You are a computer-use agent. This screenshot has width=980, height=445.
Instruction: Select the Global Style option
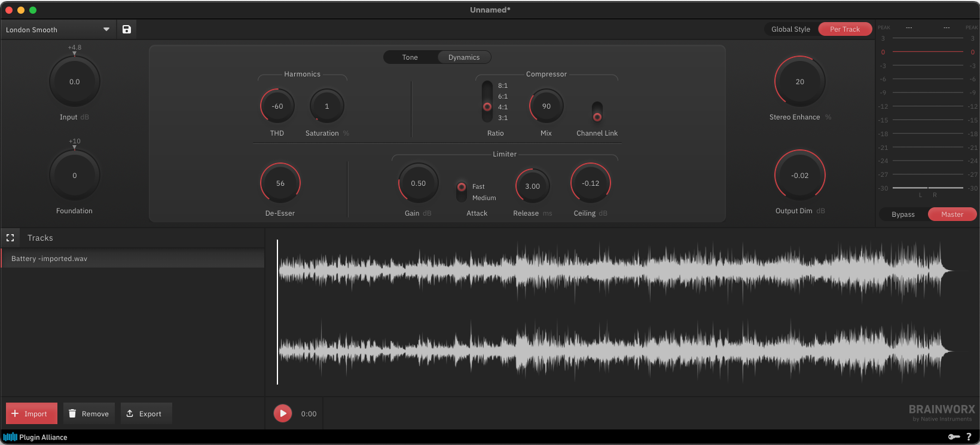790,29
